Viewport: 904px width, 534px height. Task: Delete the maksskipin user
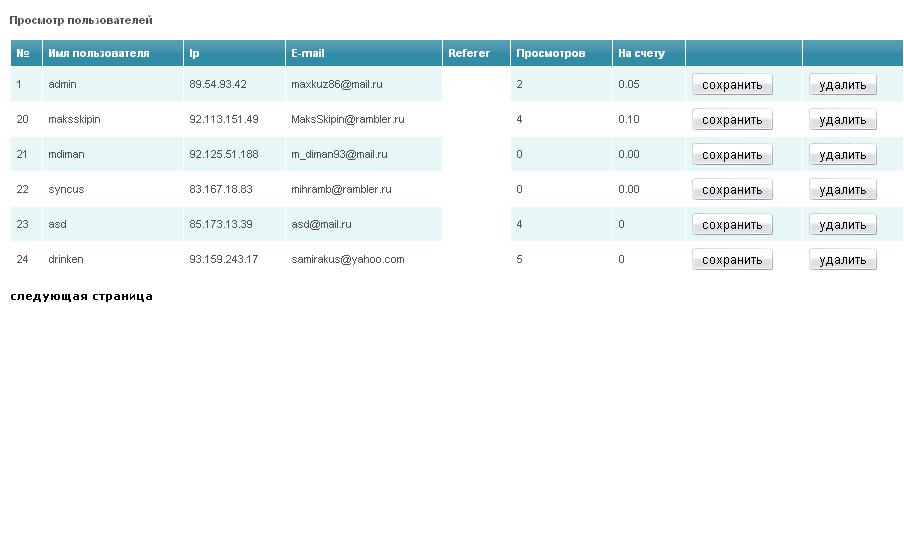click(x=842, y=120)
